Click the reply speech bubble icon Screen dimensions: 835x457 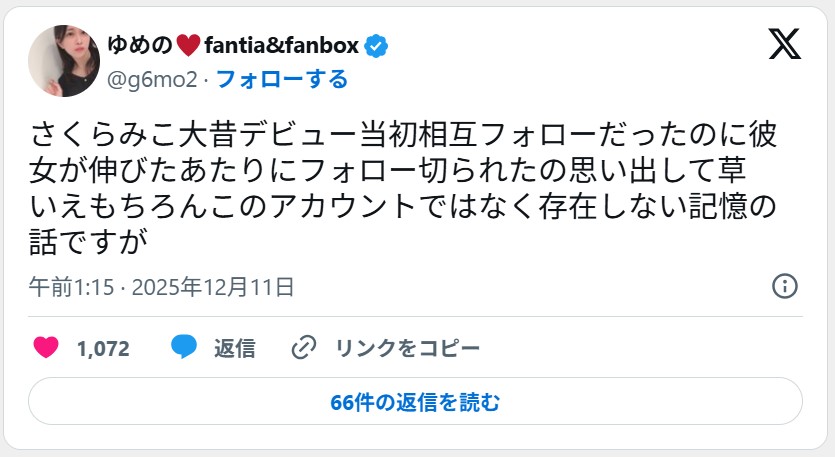point(182,347)
